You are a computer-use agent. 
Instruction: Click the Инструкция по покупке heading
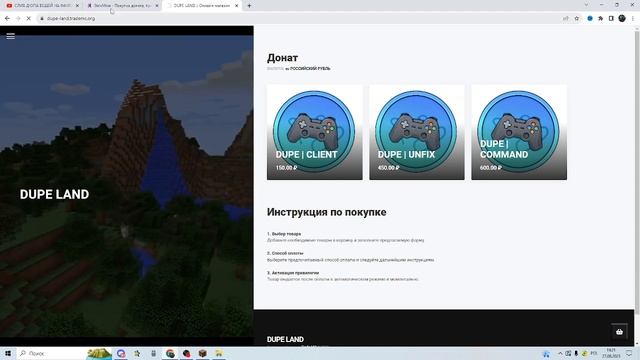(327, 212)
